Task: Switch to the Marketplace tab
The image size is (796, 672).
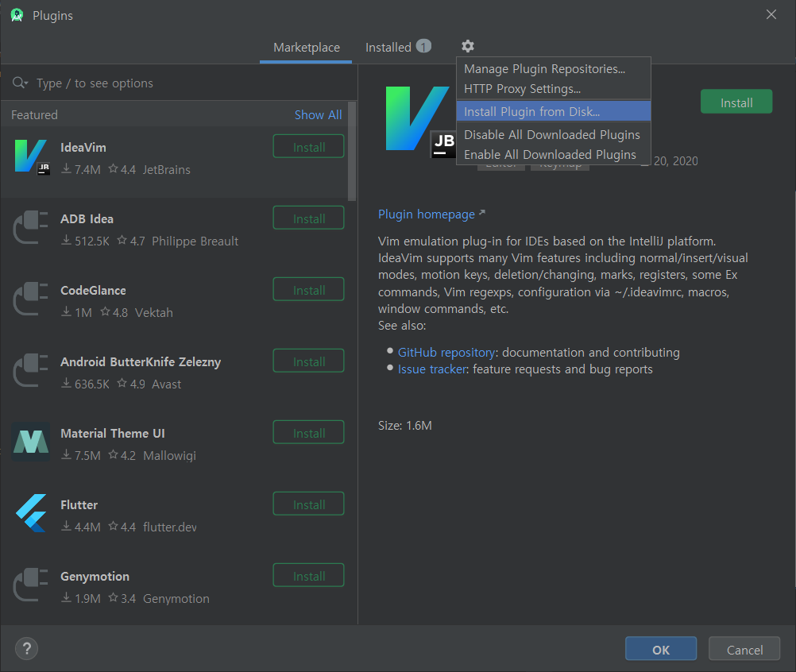Action: (x=306, y=48)
